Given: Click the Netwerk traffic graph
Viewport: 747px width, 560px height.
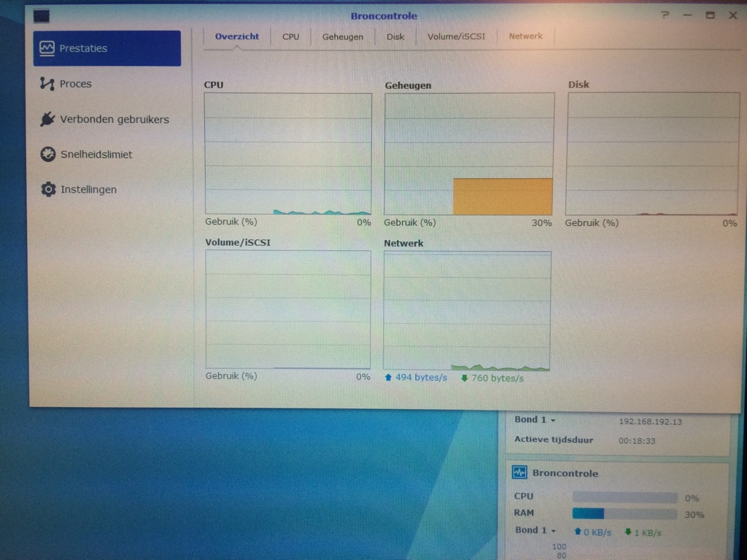Looking at the screenshot, I should [x=467, y=311].
